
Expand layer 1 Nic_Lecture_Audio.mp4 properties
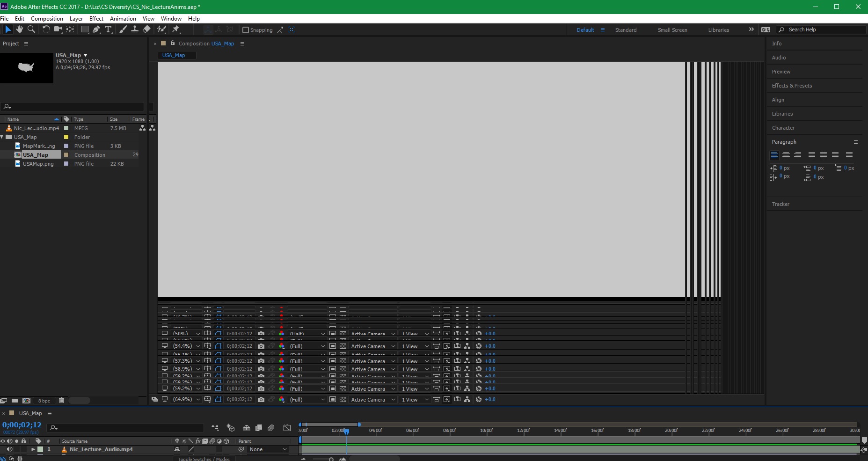33,449
